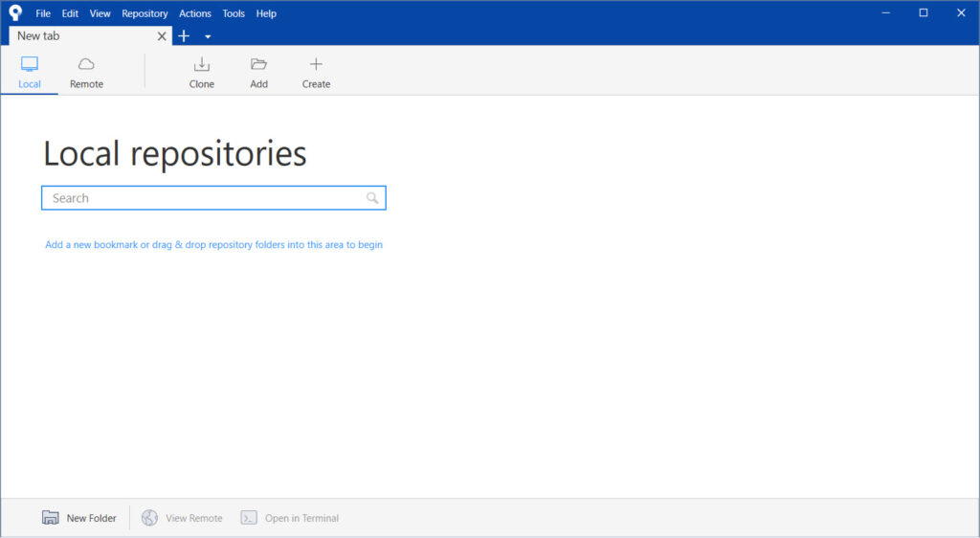Open the Clone repository tool
Viewport: 980px width, 538px height.
coord(201,73)
